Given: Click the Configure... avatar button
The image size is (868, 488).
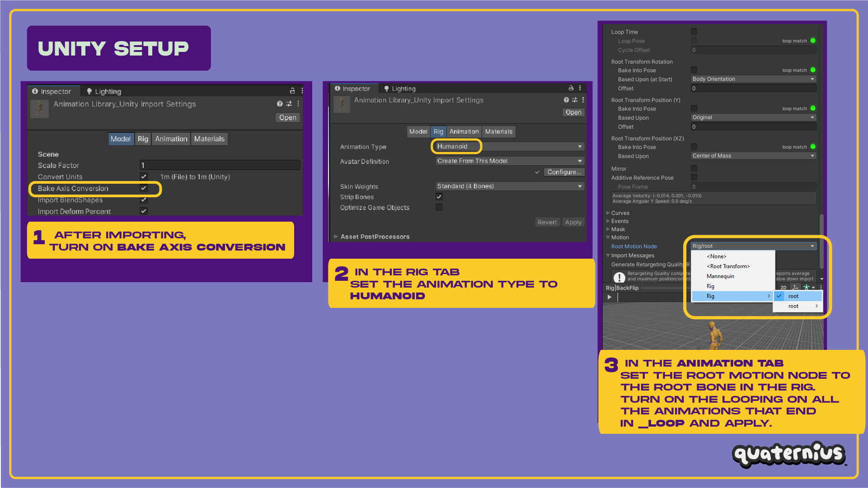Looking at the screenshot, I should 564,172.
